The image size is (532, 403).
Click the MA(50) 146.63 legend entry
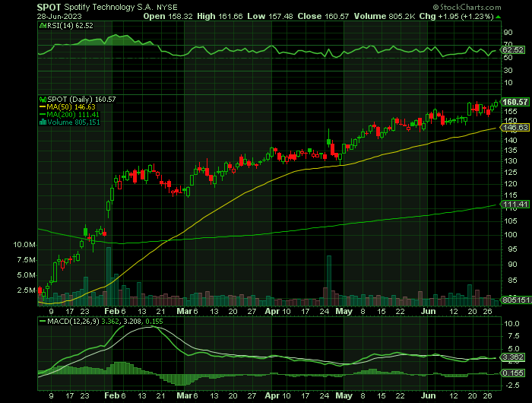tap(71, 107)
